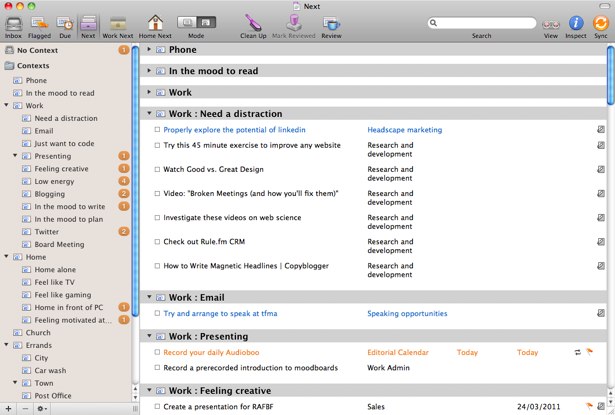Show Flagged items from toolbar

point(39,25)
